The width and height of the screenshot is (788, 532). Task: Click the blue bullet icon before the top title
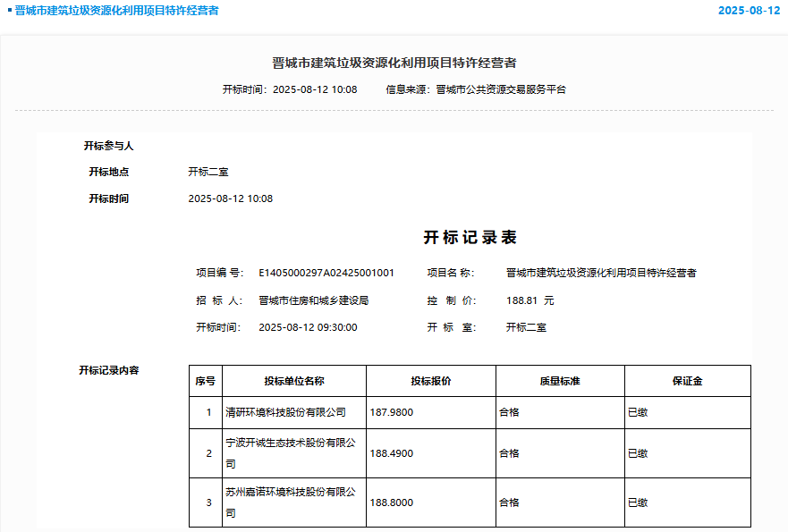tap(10, 10)
